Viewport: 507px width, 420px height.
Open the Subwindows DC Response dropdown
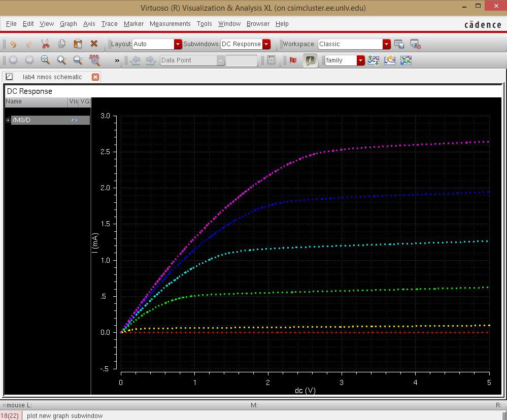[x=266, y=44]
